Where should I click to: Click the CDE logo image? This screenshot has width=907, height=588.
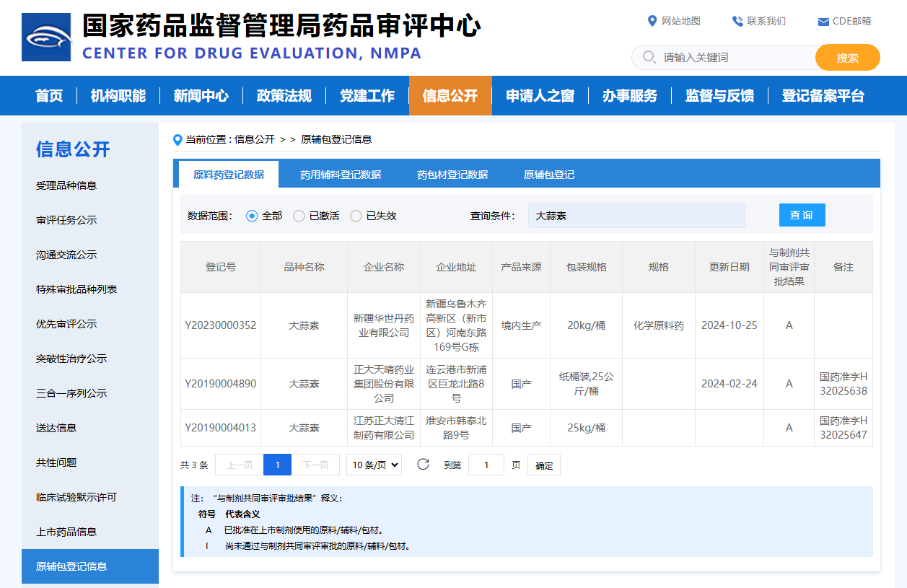pos(46,38)
